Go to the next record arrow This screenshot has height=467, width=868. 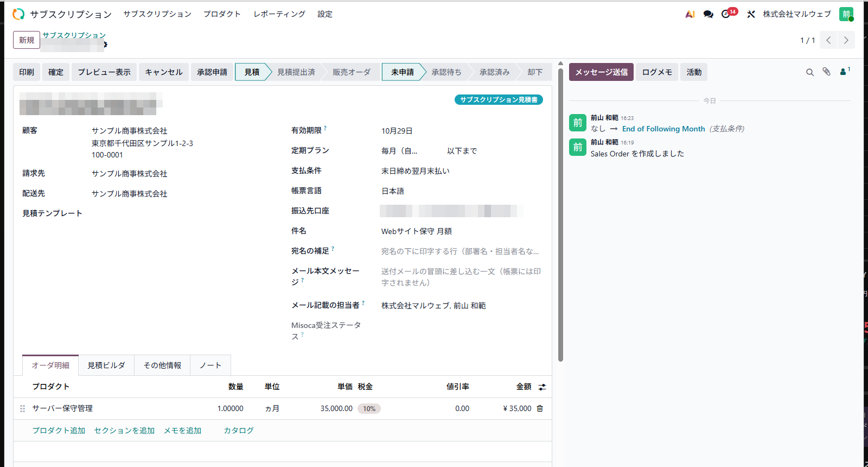coord(846,40)
